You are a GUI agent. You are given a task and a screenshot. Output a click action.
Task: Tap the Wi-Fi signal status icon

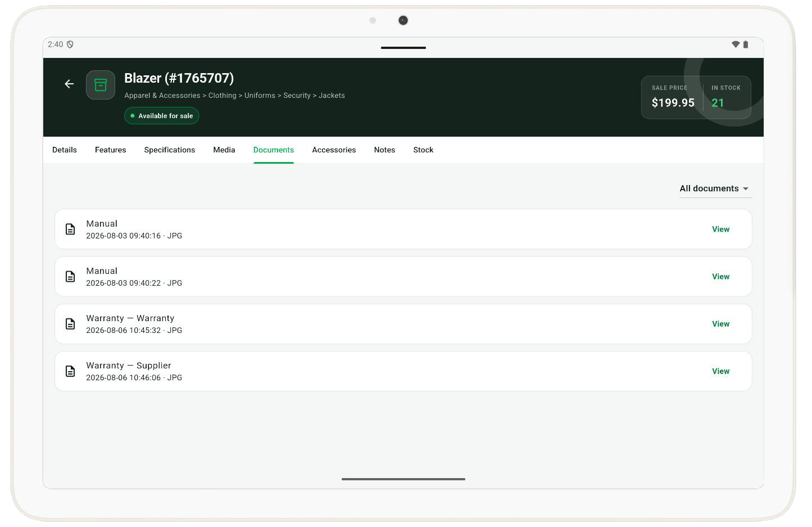coord(735,44)
